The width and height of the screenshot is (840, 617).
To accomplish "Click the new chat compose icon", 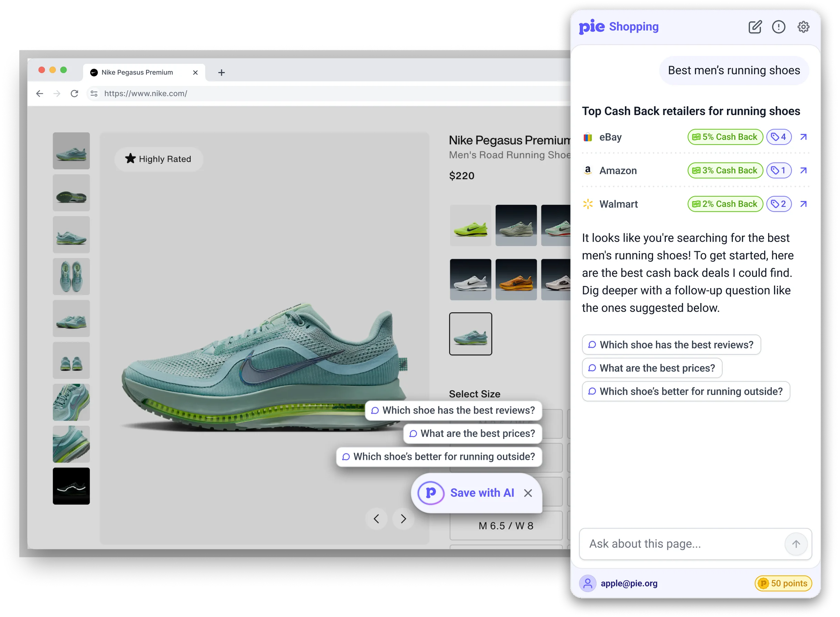I will coord(755,27).
